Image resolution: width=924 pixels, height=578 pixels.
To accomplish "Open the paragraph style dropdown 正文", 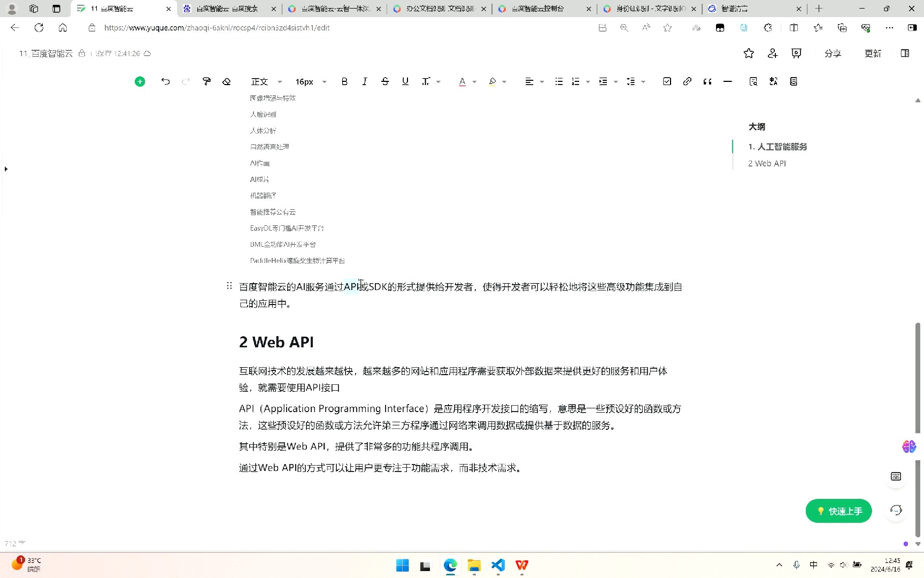I will pos(266,81).
